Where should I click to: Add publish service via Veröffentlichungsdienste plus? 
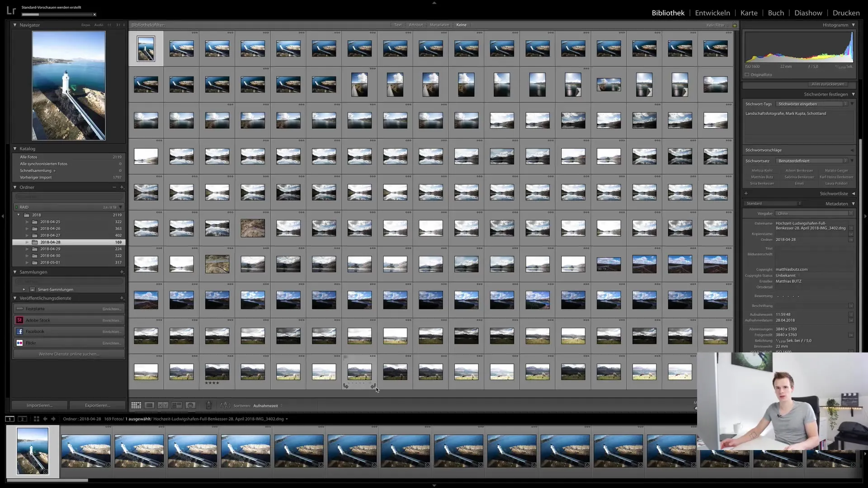coord(122,298)
